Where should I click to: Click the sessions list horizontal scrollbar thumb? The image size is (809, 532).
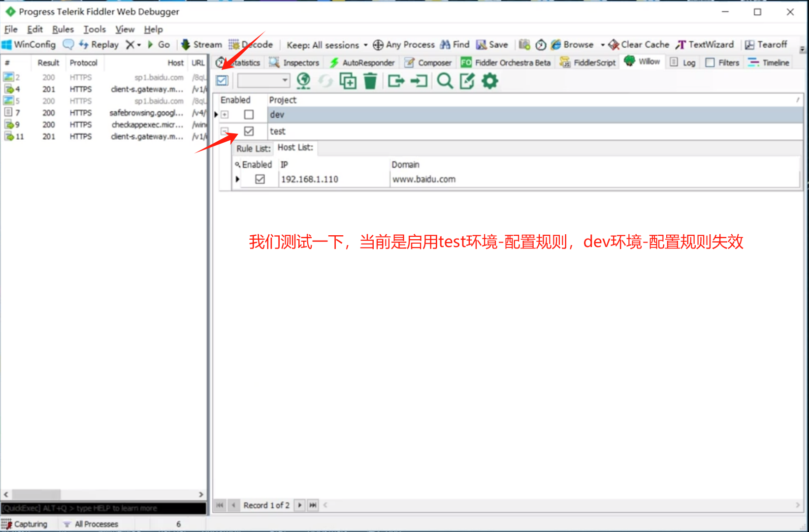36,495
